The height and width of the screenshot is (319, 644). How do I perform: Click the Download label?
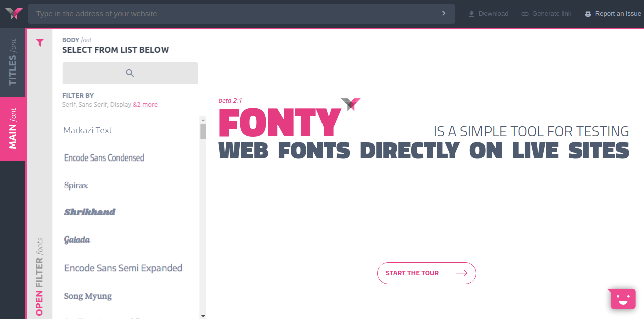[494, 14]
